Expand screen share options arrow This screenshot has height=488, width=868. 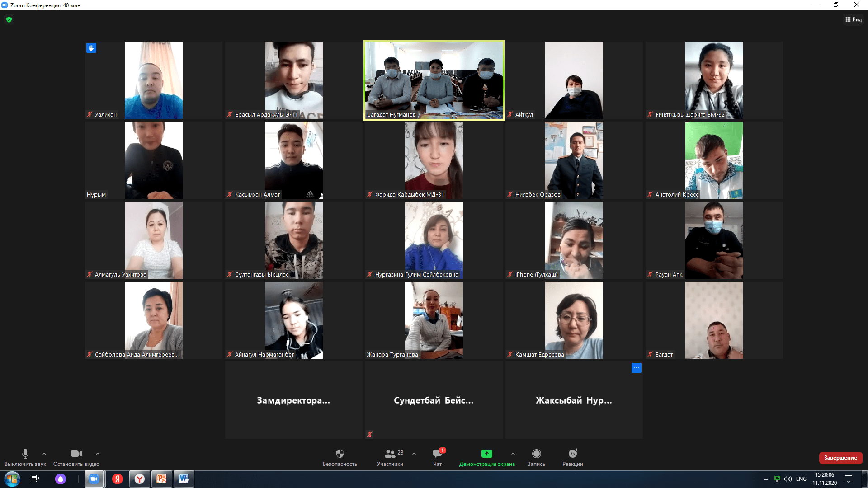[x=513, y=454]
